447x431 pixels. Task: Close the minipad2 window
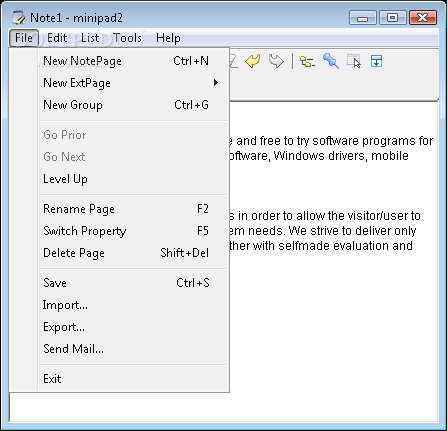pyautogui.click(x=423, y=18)
